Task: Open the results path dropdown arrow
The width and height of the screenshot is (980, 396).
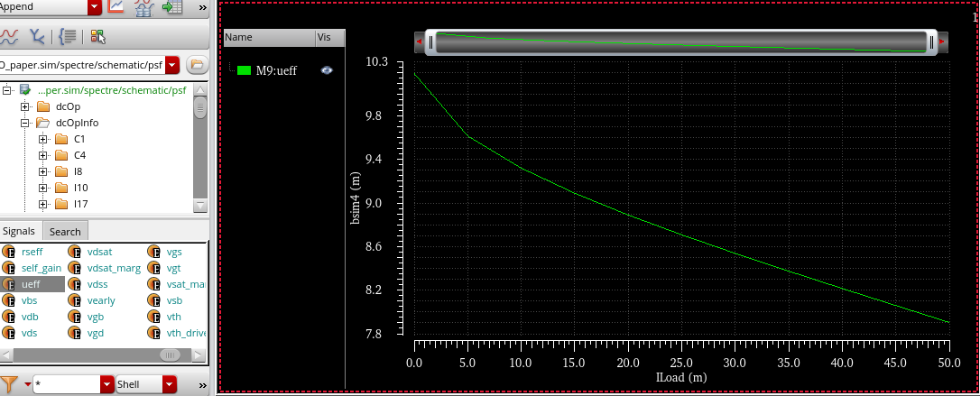Action: 173,64
